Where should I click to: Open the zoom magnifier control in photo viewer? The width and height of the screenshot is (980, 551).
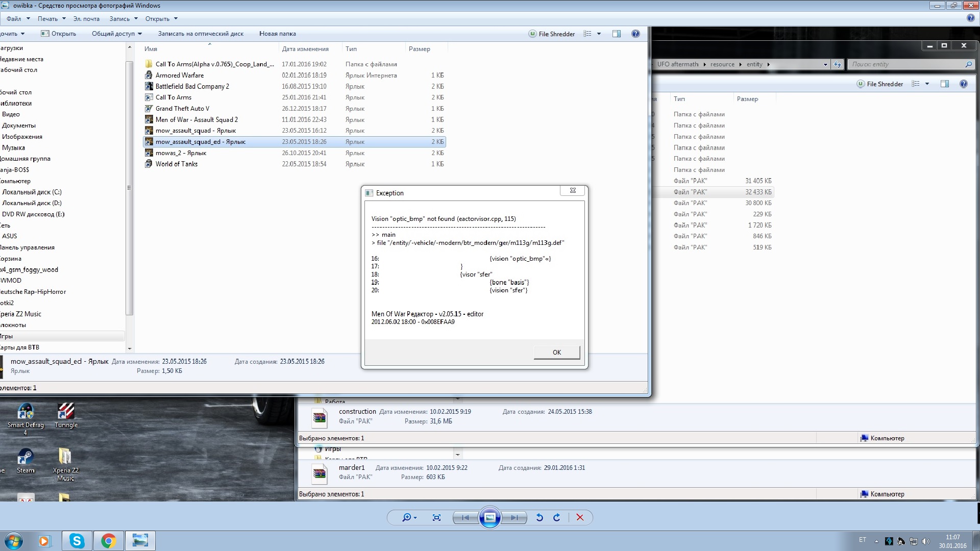coord(409,517)
